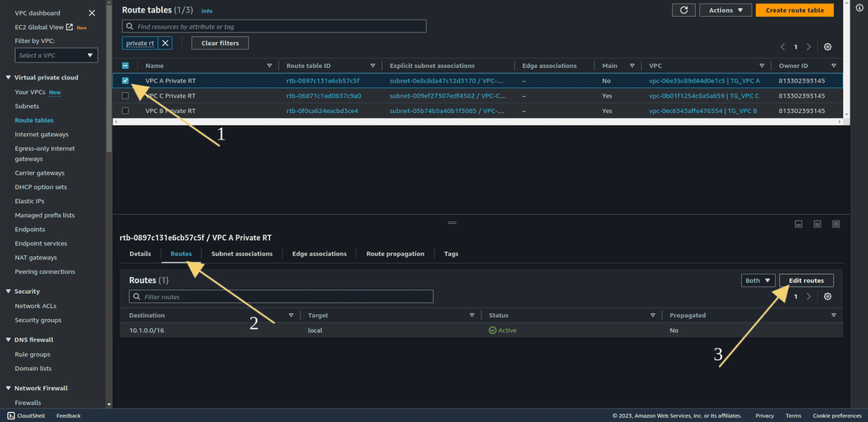Click the next page arrow for route tables
The width and height of the screenshot is (868, 422).
[x=808, y=46]
